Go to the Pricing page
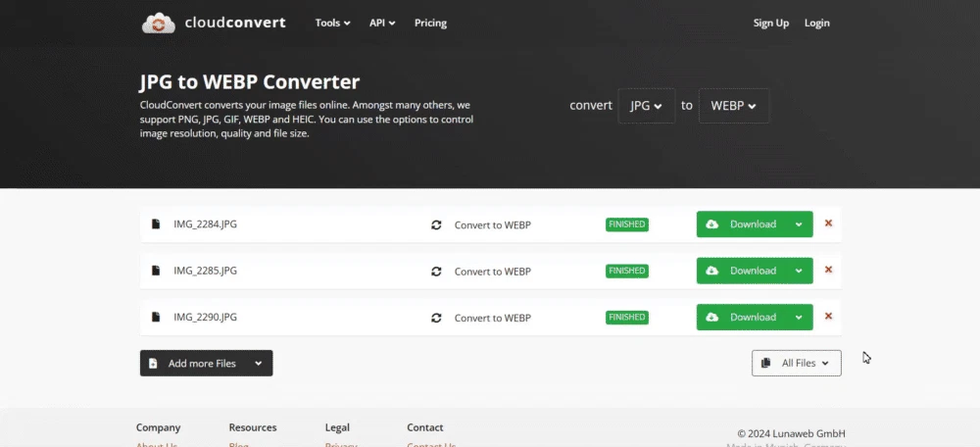Image resolution: width=980 pixels, height=447 pixels. (x=430, y=24)
